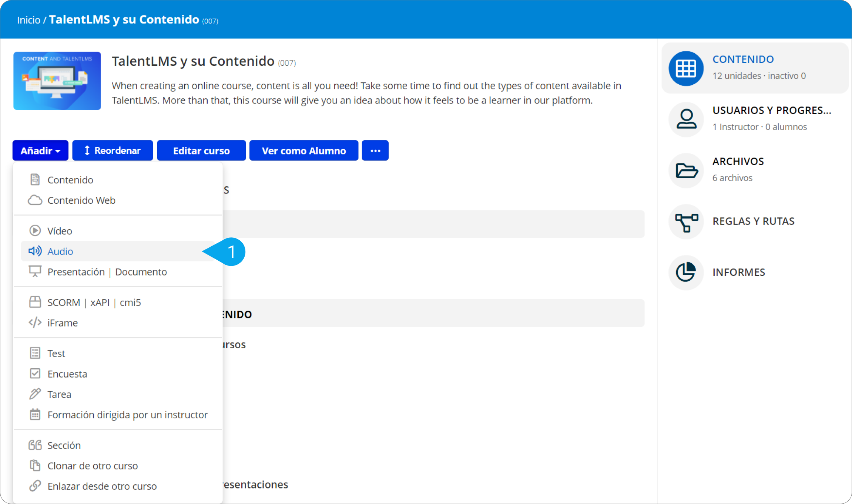Open the CONTENIDO sidebar section
Screen dimensions: 852x504
click(x=755, y=68)
